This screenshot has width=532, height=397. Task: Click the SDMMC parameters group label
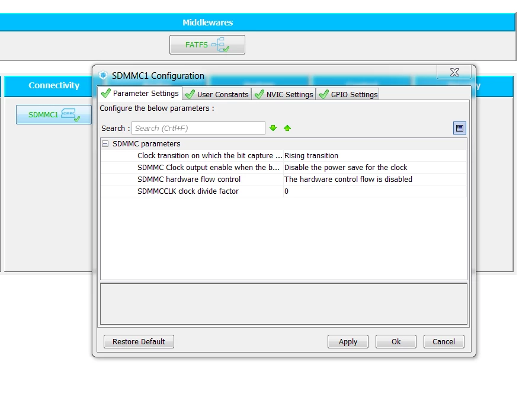(x=146, y=144)
